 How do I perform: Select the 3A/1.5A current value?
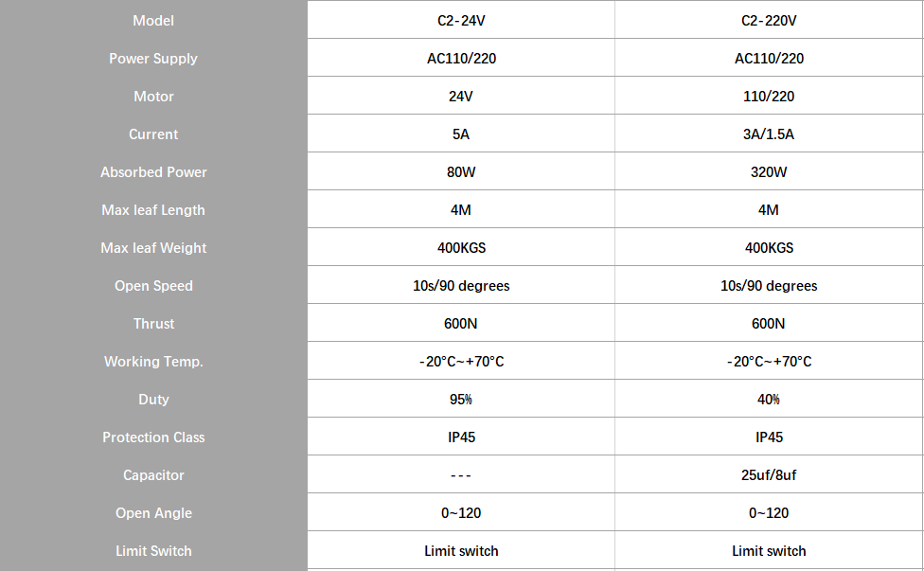tap(769, 134)
